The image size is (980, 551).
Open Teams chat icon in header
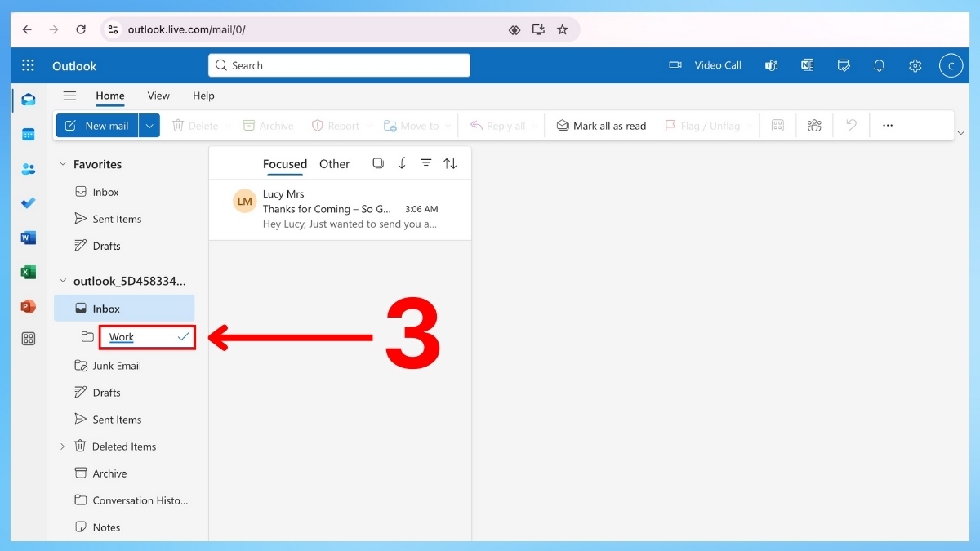pyautogui.click(x=771, y=65)
